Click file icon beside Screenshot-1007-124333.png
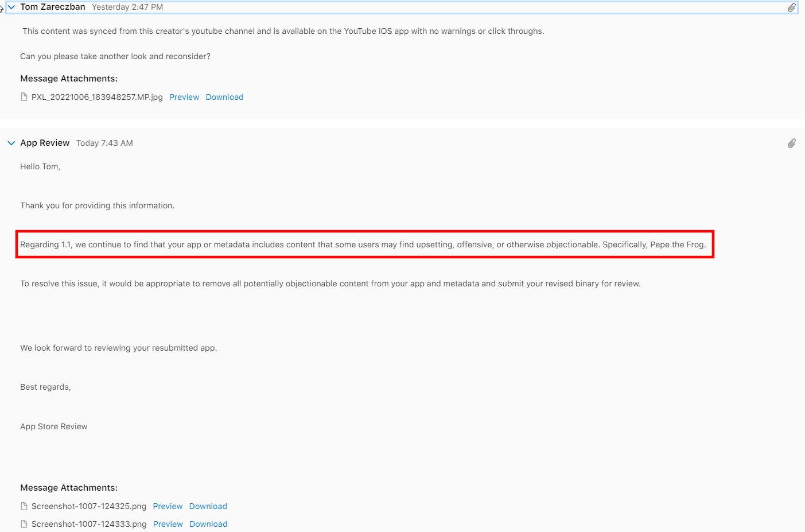The image size is (805, 532). click(24, 524)
